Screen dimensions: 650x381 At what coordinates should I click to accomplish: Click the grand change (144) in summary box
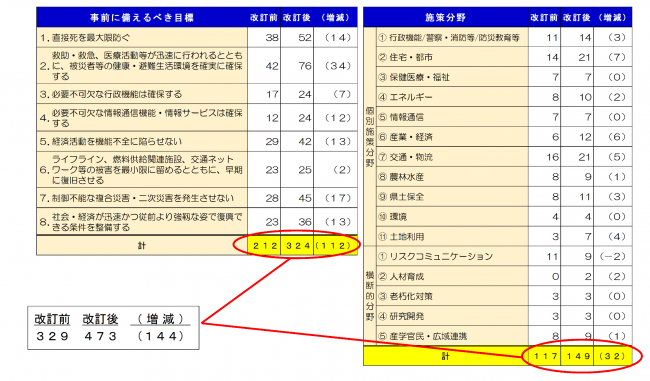(x=161, y=336)
